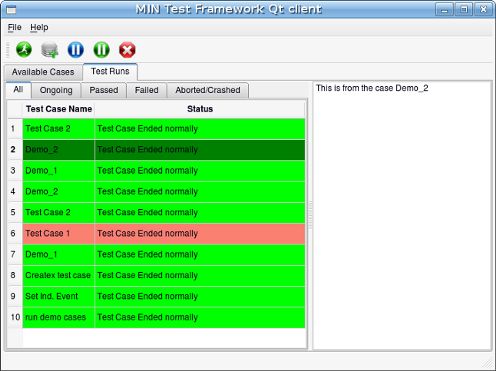
Task: Open the Aborted/Crashed tab
Action: (x=208, y=90)
